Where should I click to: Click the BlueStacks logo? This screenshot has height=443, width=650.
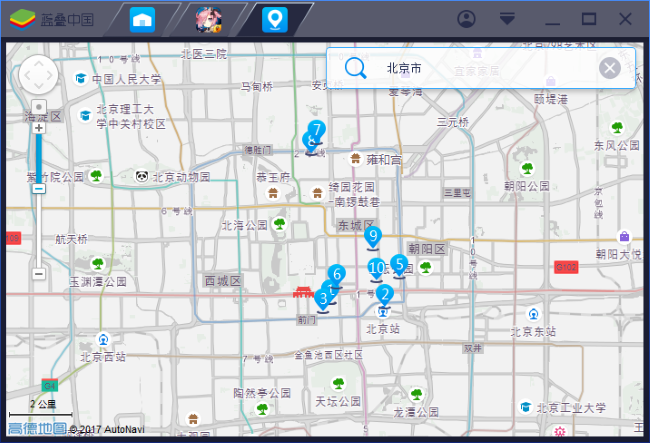point(22,19)
